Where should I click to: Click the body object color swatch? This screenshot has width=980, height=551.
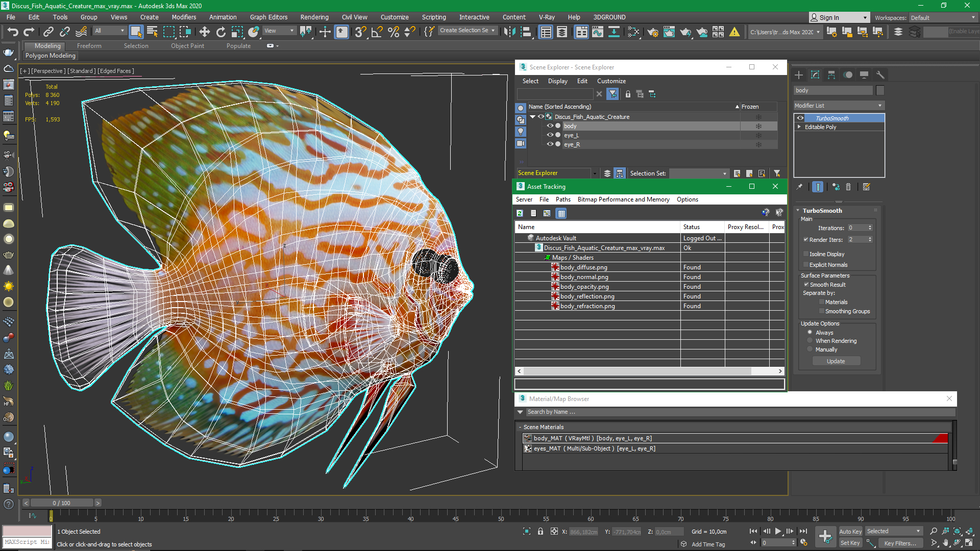click(x=880, y=90)
